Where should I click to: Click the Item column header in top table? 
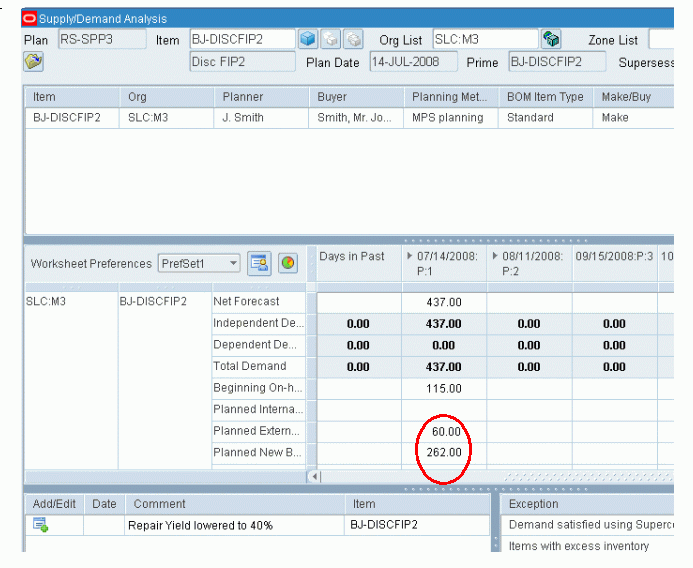click(72, 97)
